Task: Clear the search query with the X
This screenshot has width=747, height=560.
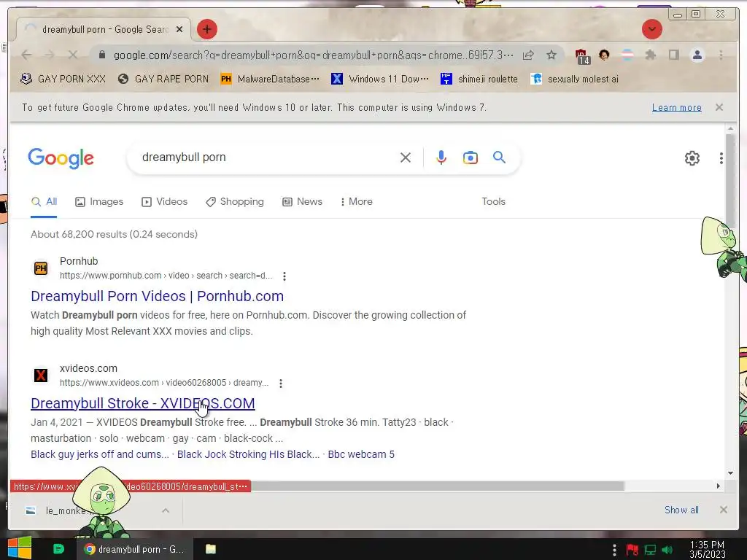Action: [x=406, y=157]
